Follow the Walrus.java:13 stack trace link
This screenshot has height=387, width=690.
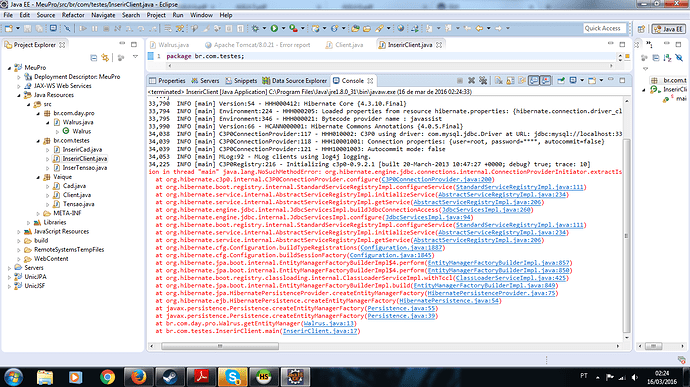(x=329, y=324)
